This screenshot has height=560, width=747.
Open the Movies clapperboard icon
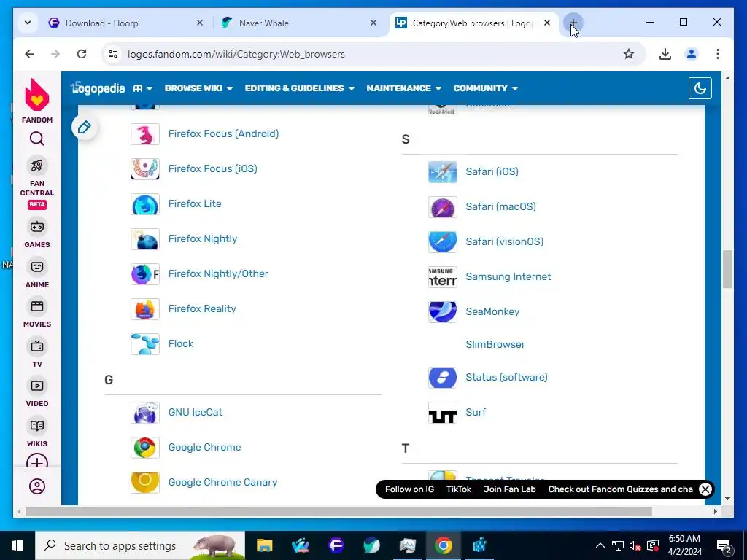pos(37,306)
